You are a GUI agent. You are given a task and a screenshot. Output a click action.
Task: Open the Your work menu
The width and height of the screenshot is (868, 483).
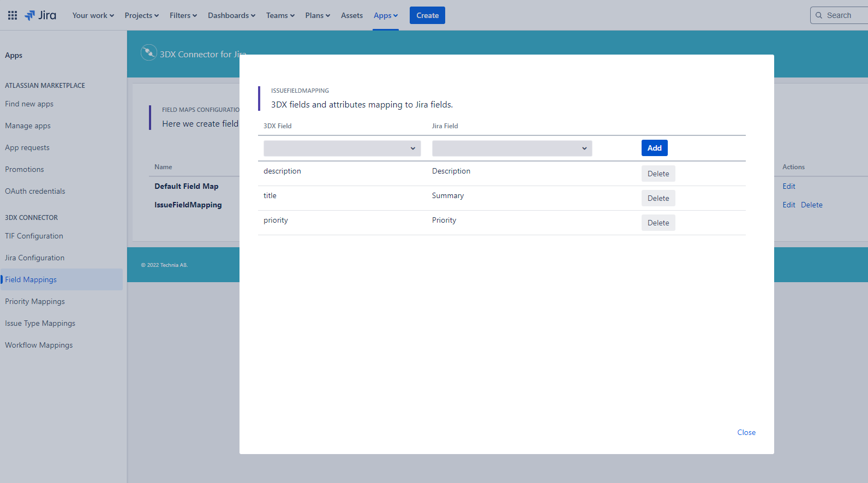(x=93, y=15)
